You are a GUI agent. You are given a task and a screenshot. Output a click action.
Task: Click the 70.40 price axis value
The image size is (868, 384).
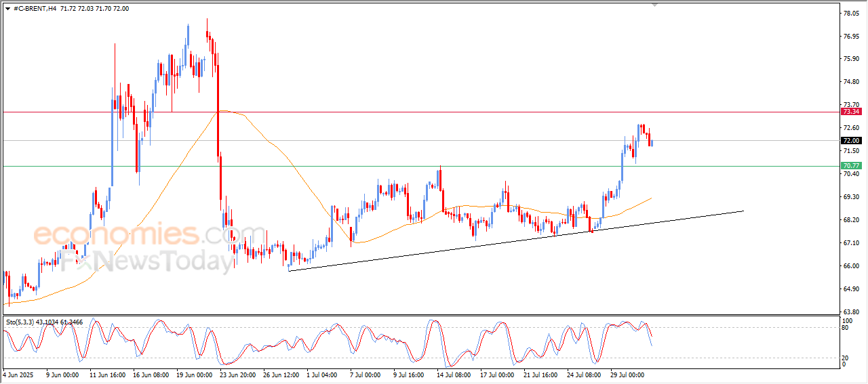point(850,174)
